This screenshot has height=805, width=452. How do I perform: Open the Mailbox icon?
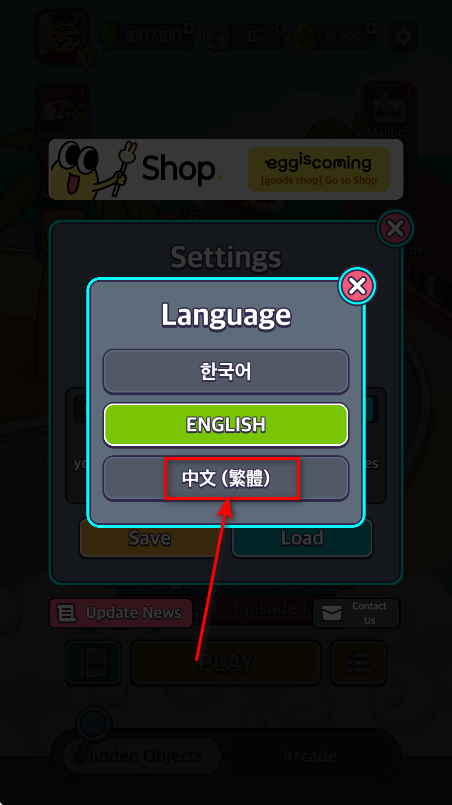pos(389,110)
